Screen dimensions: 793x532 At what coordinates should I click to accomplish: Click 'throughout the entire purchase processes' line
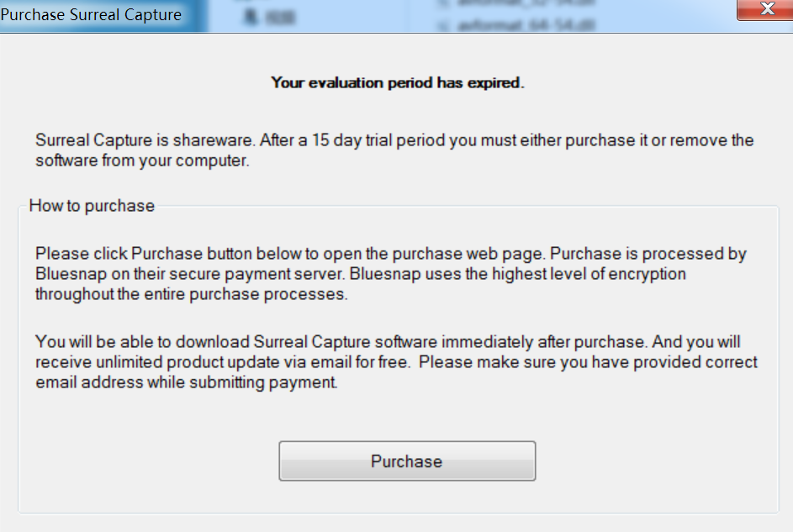click(x=189, y=294)
